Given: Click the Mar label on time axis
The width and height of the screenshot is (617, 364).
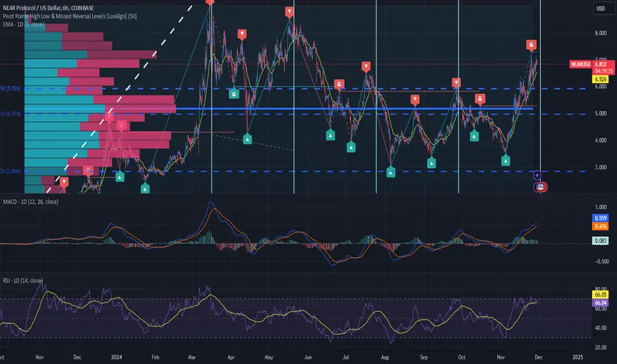Looking at the screenshot, I should point(191,357).
